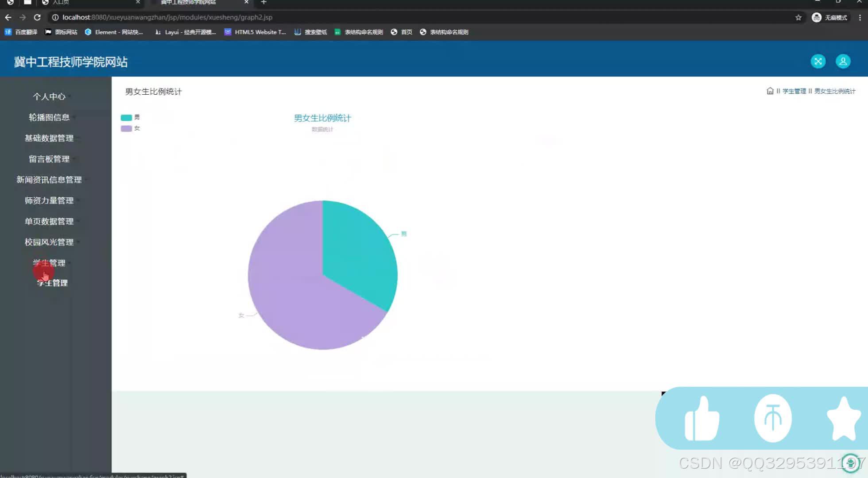Click the 女 label beside the pie
Screen dimensions: 868x478
[x=241, y=315]
